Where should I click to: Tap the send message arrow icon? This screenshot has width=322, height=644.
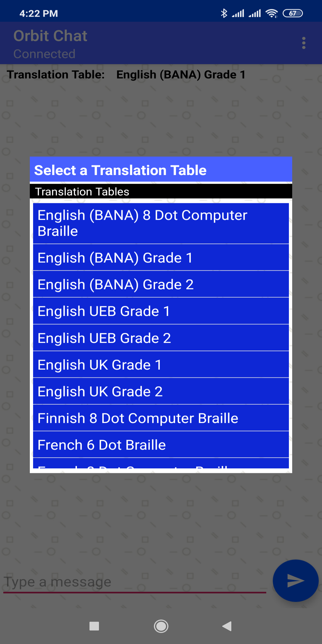pos(295,580)
